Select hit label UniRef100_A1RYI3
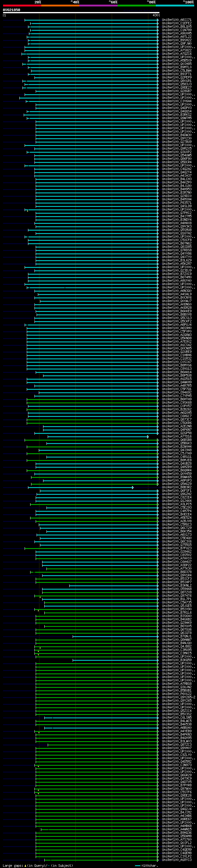 click(x=176, y=860)
